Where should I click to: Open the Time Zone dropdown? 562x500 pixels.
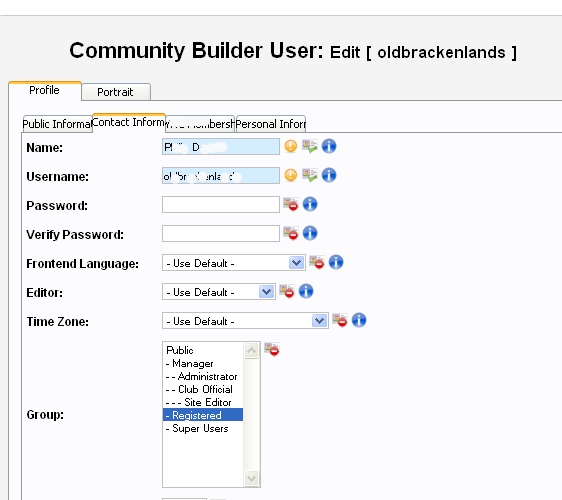click(245, 321)
